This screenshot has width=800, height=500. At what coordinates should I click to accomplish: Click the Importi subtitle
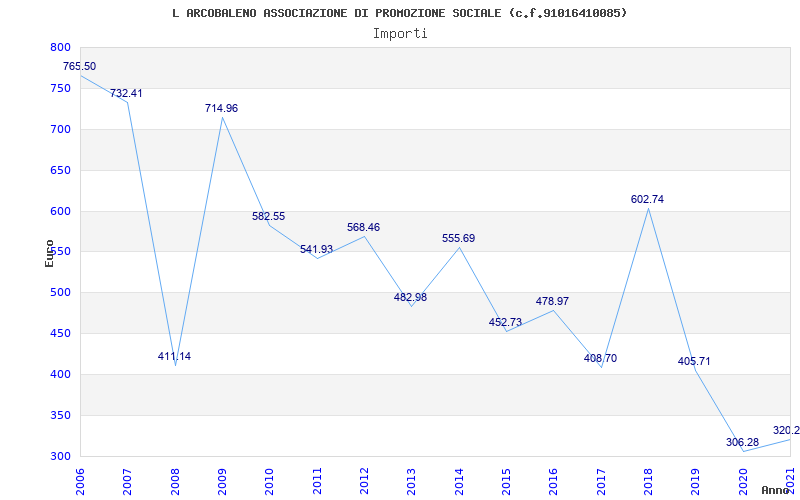[x=400, y=34]
